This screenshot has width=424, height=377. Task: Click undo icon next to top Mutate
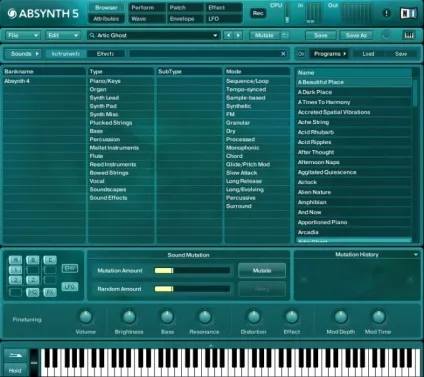coord(285,35)
